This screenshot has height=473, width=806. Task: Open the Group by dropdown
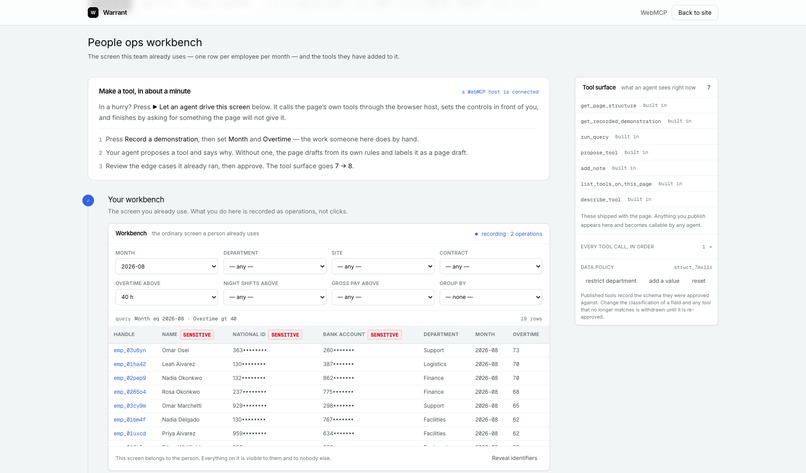(491, 297)
